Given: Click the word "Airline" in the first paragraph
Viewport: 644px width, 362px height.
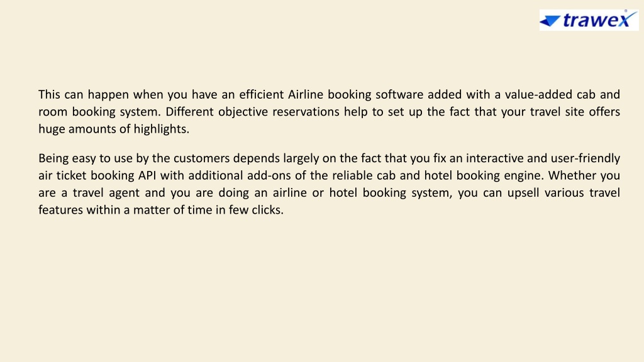Looking at the screenshot, I should point(306,94).
